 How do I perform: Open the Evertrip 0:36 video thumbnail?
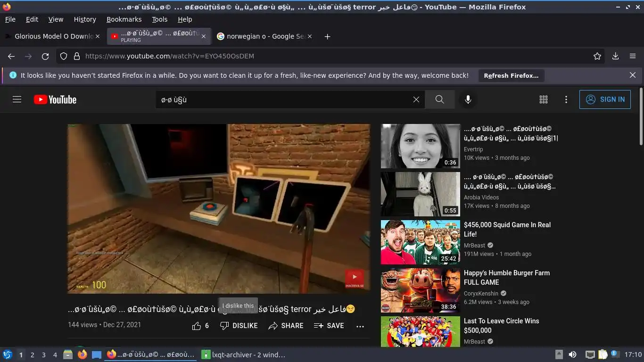click(x=421, y=146)
